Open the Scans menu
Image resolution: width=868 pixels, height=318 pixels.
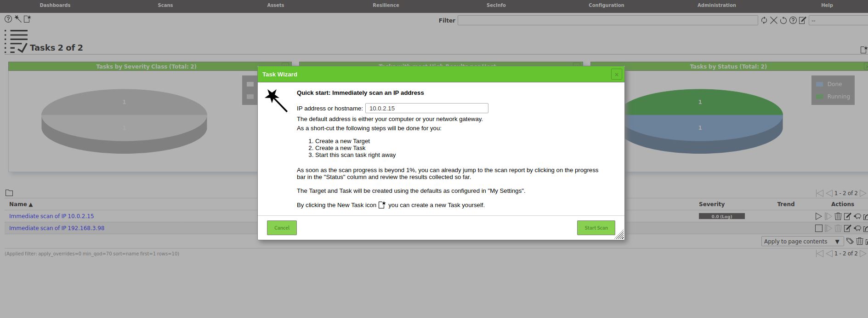tap(165, 5)
